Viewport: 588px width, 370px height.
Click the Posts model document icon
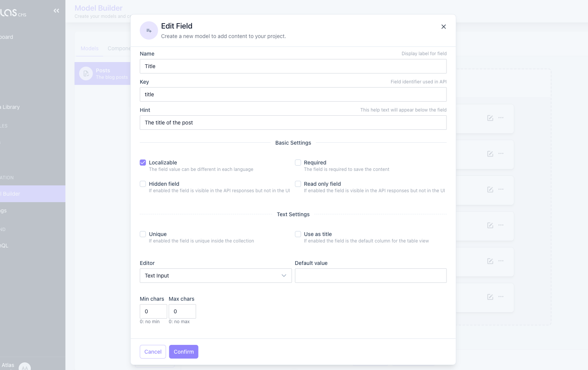(86, 73)
